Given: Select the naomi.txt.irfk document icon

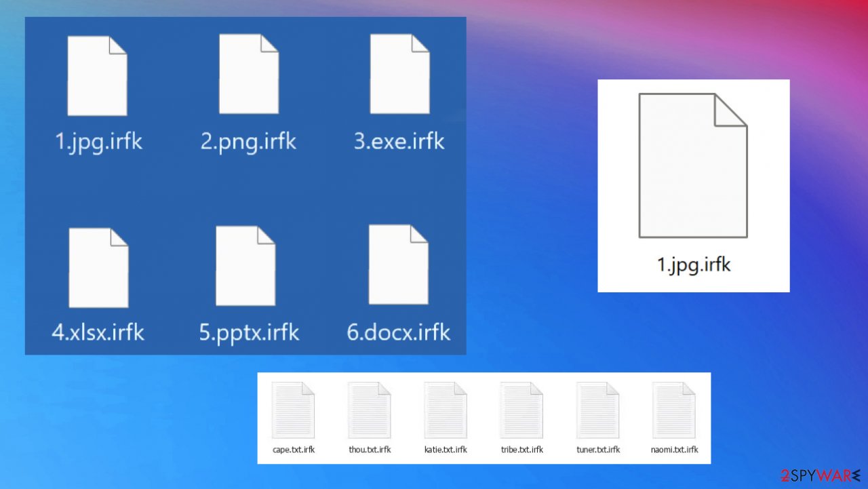Looking at the screenshot, I should click(x=674, y=410).
